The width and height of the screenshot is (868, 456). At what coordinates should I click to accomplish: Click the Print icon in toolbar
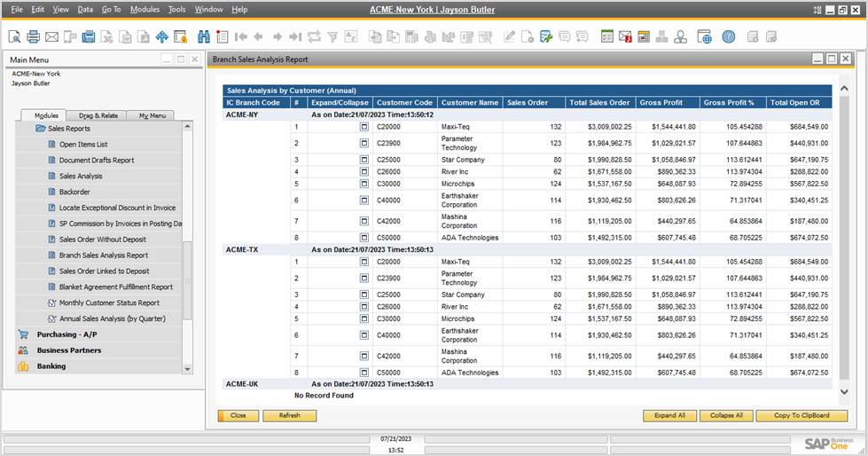pos(33,36)
